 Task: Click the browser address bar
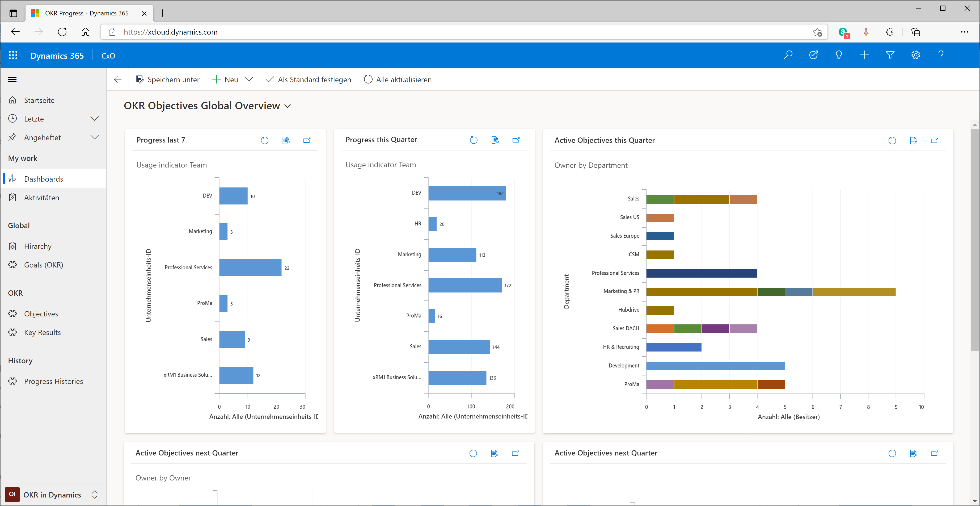266,32
